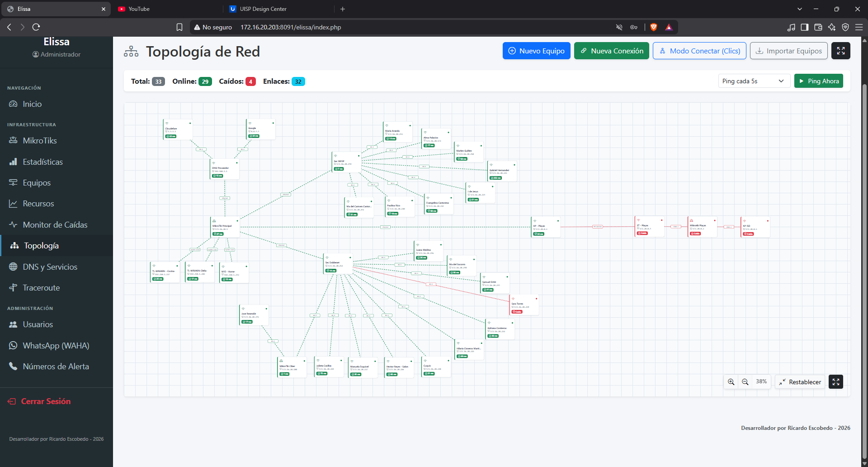This screenshot has width=868, height=467.
Task: Click Cerrar Sesión to log out
Action: 39,401
